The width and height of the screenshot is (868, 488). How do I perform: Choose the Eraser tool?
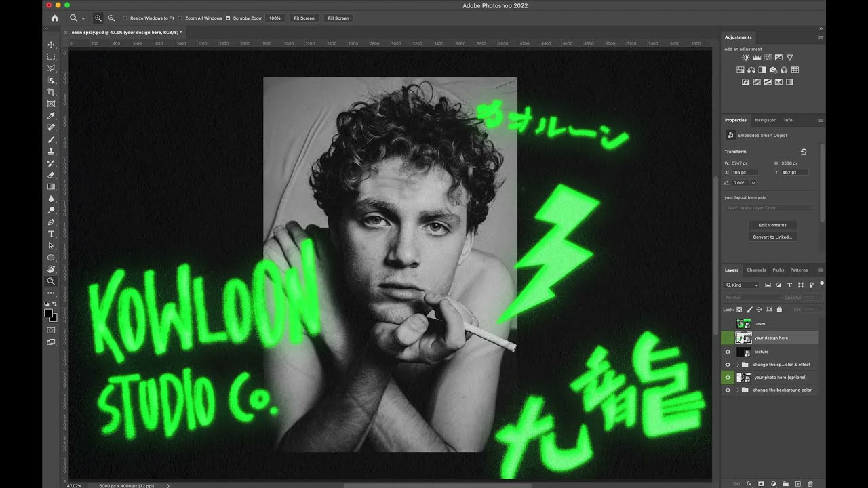click(x=51, y=175)
